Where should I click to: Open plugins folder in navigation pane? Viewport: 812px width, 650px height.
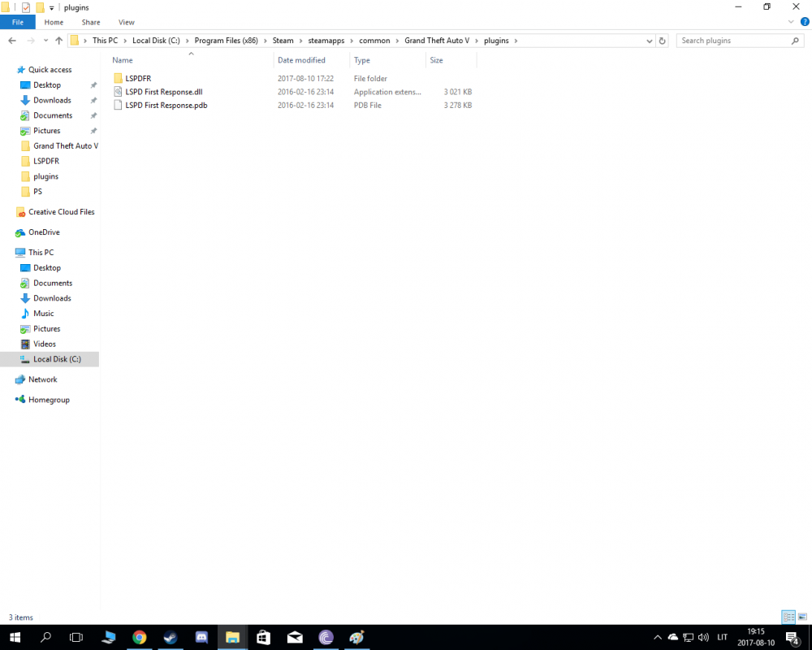tap(45, 176)
